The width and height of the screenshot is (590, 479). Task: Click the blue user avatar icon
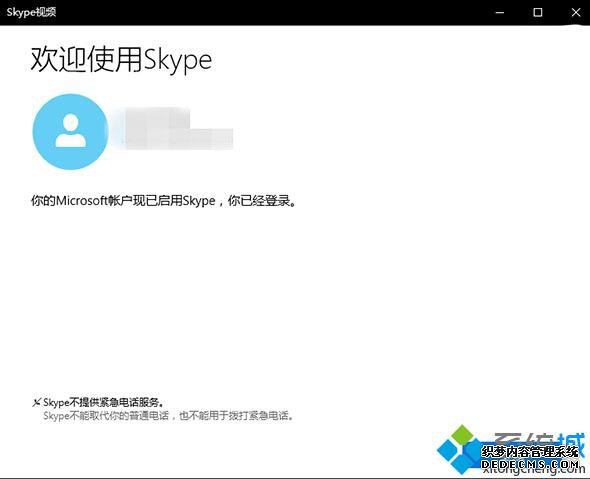tap(70, 132)
